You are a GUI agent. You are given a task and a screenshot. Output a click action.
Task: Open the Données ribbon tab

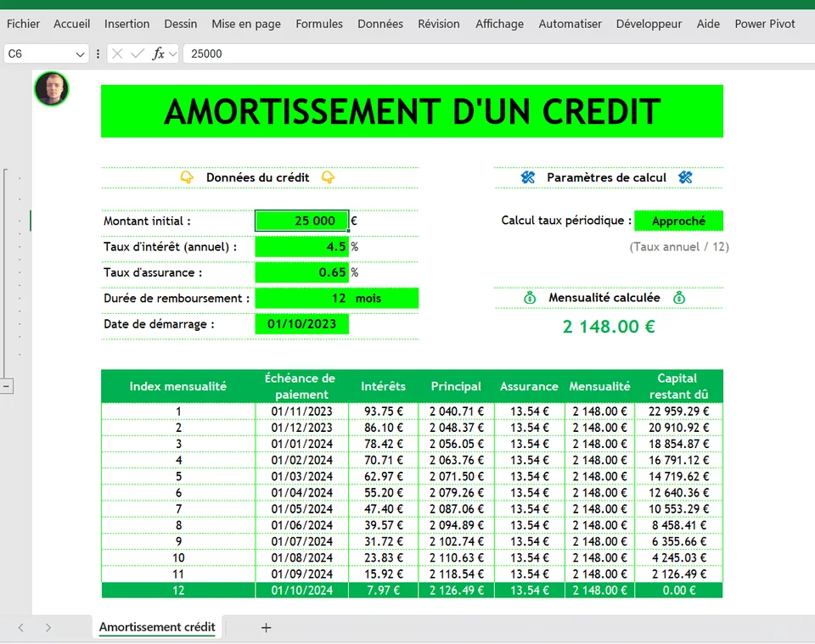tap(380, 24)
